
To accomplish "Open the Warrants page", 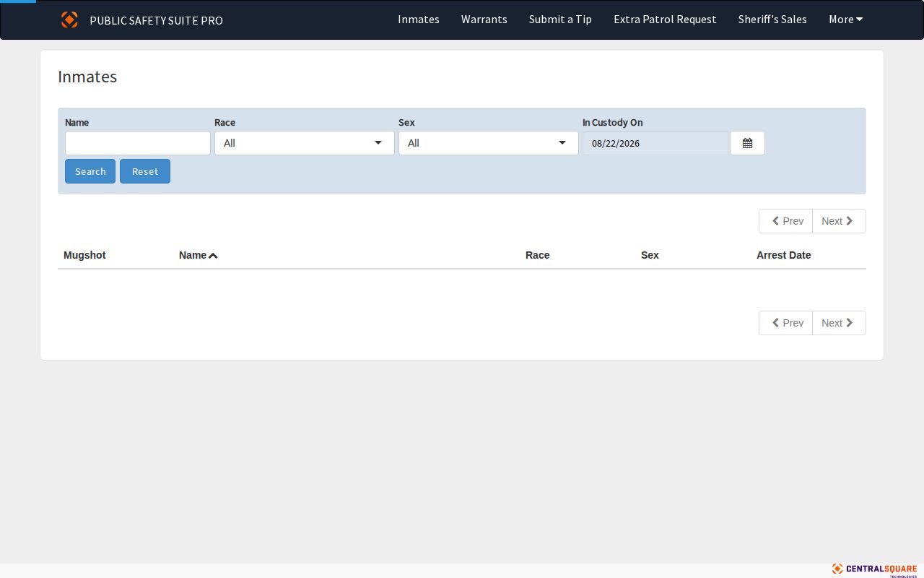I will coord(484,20).
